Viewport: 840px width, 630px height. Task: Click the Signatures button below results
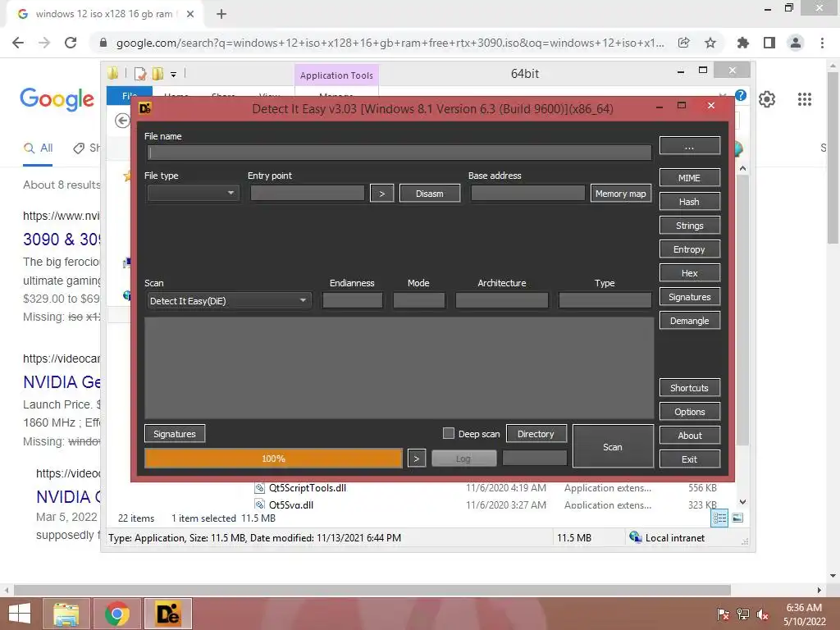pyautogui.click(x=175, y=433)
